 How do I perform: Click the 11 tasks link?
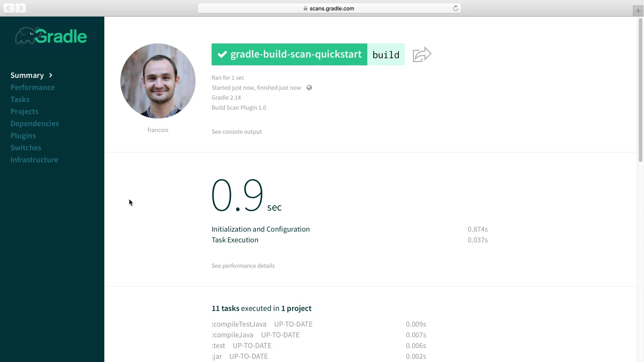click(225, 308)
